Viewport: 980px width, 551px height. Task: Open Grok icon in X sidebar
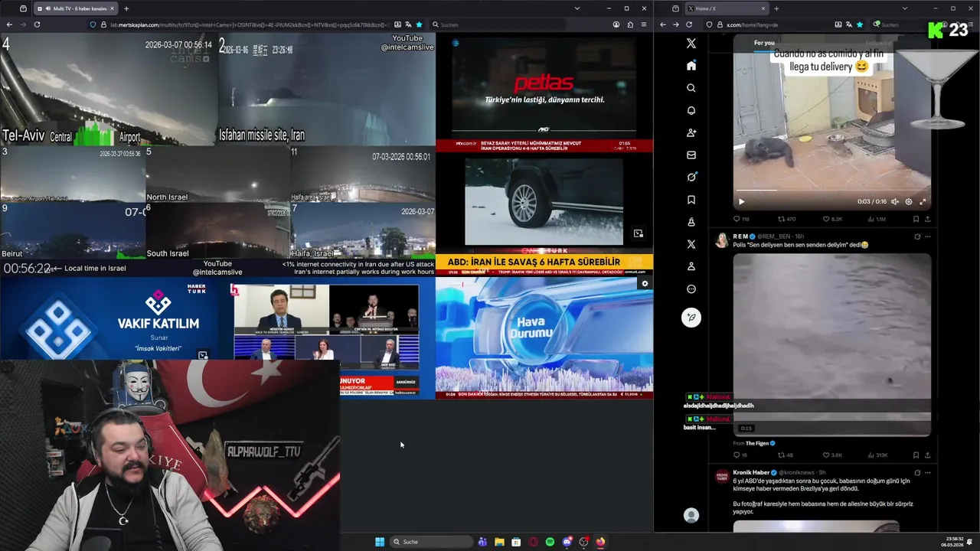click(691, 177)
